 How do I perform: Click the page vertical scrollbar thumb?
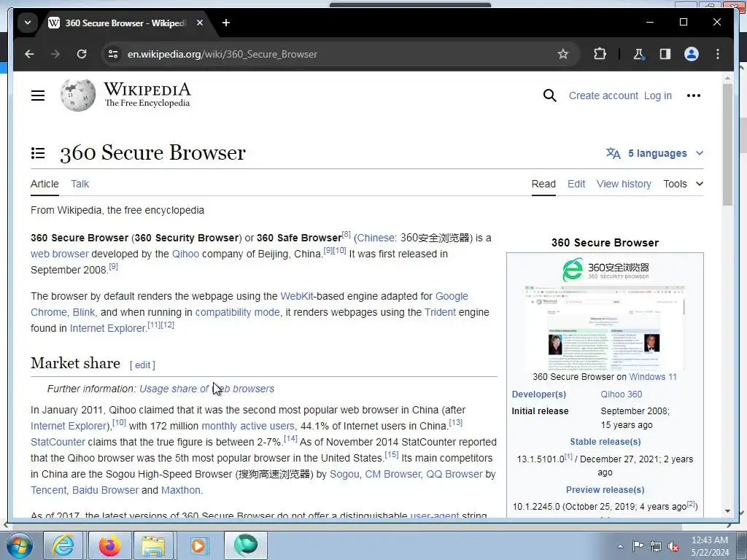click(x=727, y=144)
